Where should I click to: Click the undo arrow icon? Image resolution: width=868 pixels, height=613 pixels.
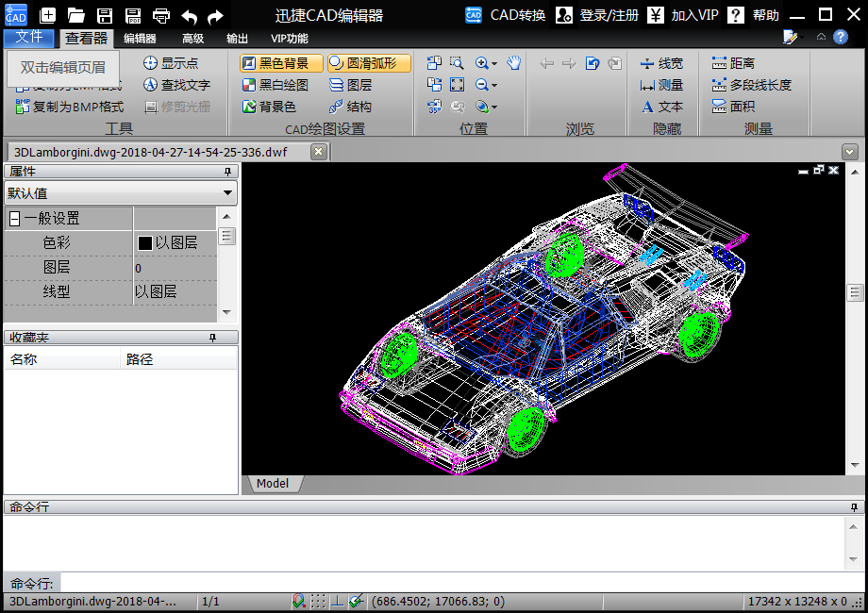tap(190, 15)
